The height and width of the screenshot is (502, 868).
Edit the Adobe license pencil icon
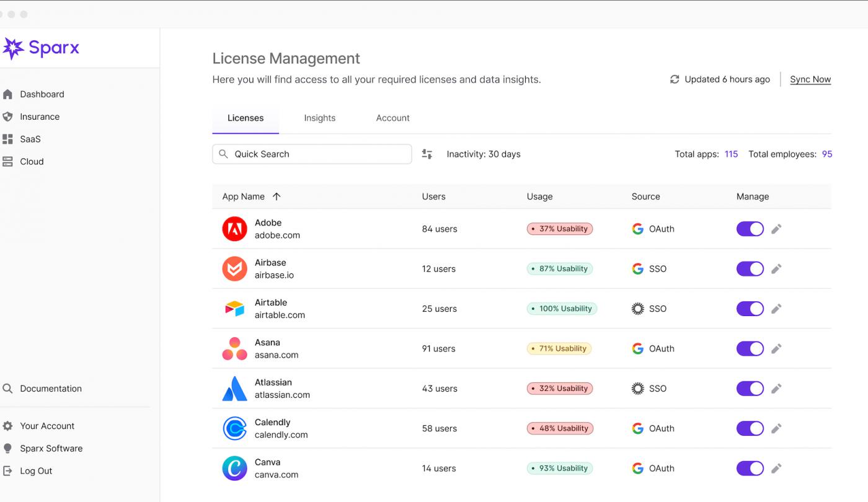[x=776, y=229]
